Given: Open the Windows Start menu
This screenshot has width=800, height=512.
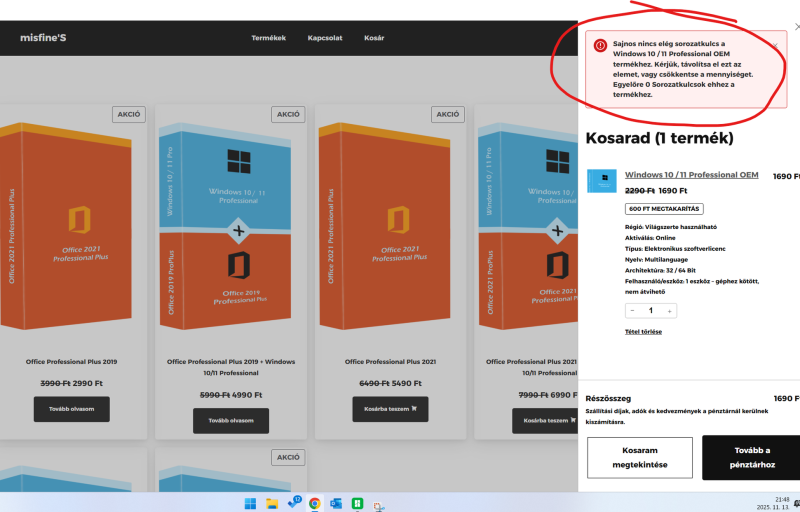Looking at the screenshot, I should (250, 504).
